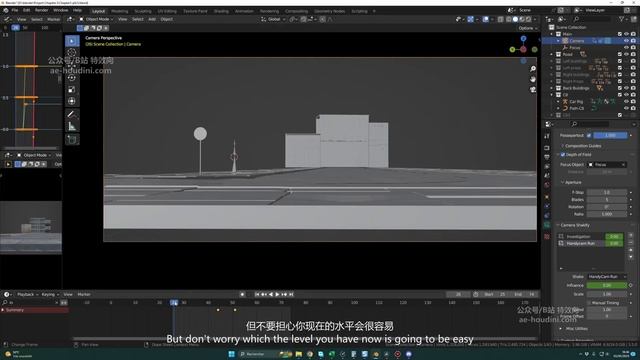Viewport: 640px width, 360px height.
Task: Select the Transform tool
Action: point(72,101)
